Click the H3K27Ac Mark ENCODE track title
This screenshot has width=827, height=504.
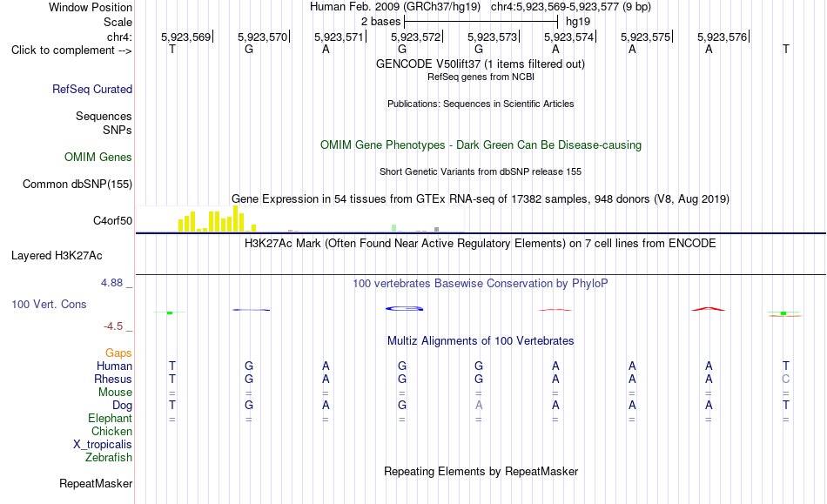point(481,244)
